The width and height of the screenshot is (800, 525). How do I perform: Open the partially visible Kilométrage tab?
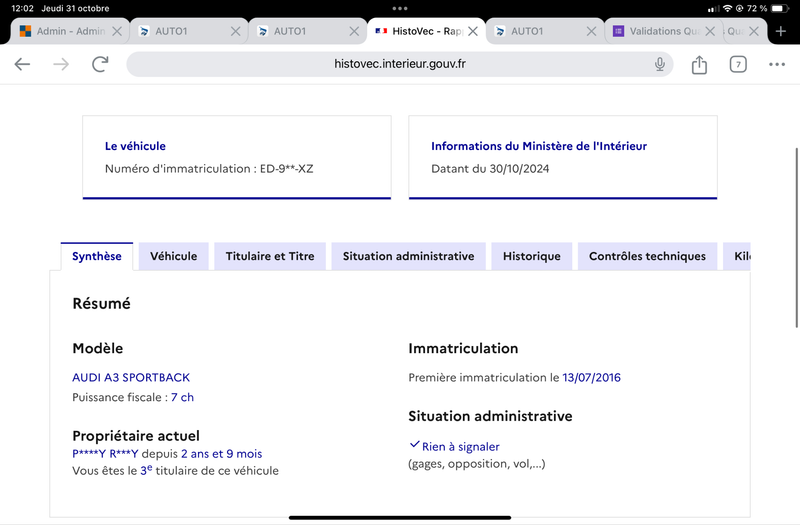[737, 256]
